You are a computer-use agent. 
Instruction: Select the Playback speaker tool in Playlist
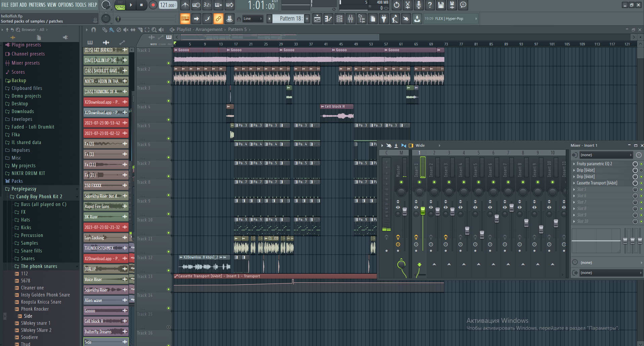[161, 30]
